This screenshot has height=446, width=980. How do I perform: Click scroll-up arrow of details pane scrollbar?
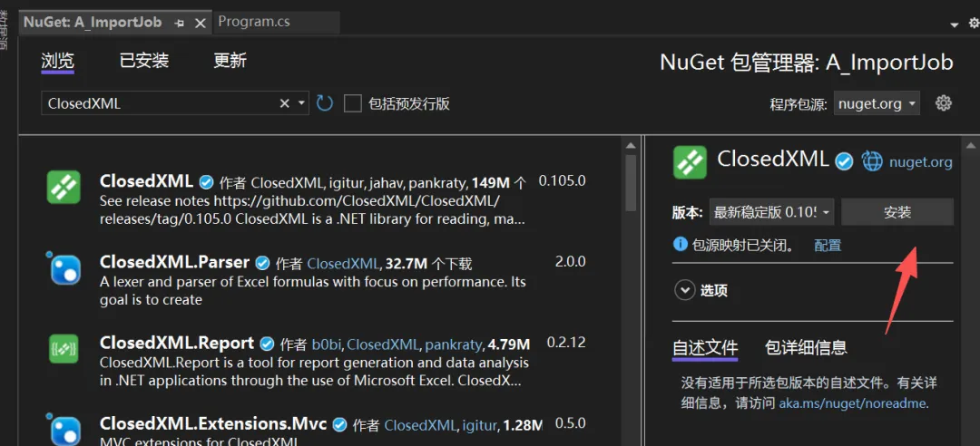971,146
